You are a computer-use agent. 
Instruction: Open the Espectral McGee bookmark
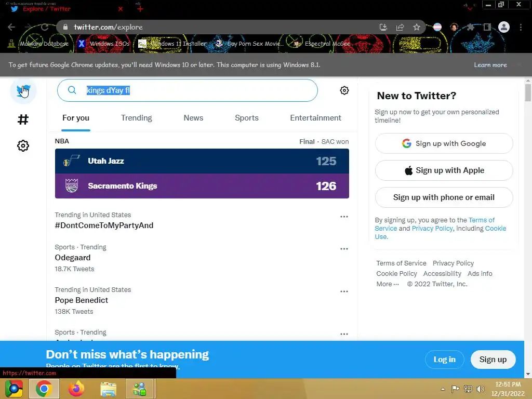[322, 44]
